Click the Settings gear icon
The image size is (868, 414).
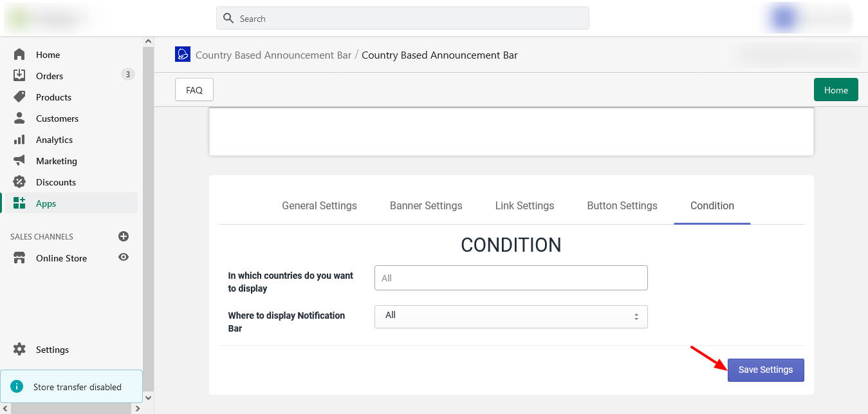coord(19,350)
